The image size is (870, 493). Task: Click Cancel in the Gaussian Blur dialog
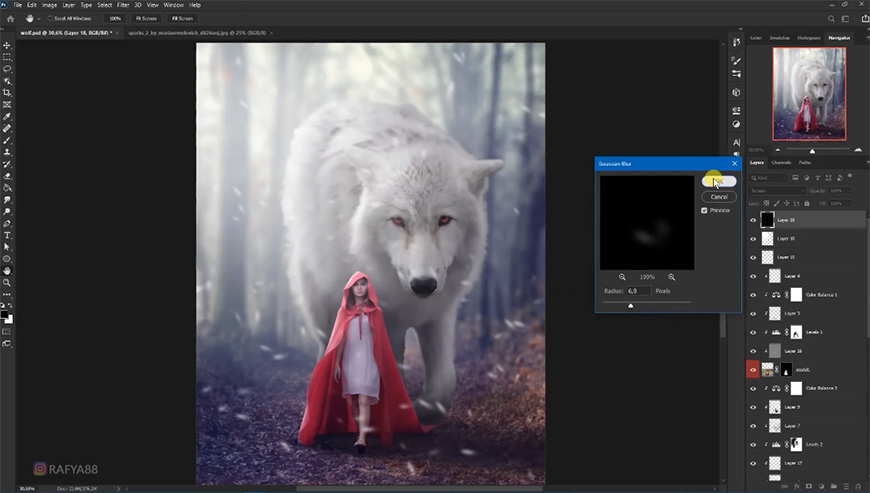pos(719,197)
